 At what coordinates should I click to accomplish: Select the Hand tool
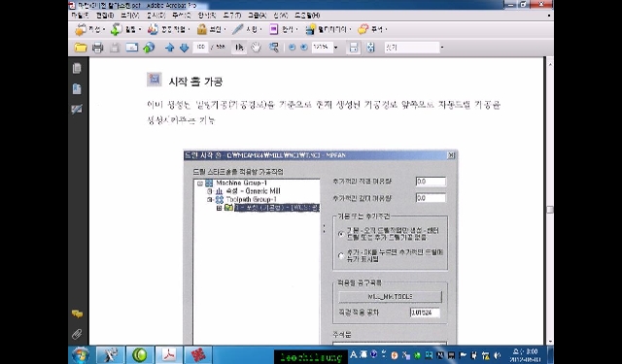pyautogui.click(x=256, y=48)
